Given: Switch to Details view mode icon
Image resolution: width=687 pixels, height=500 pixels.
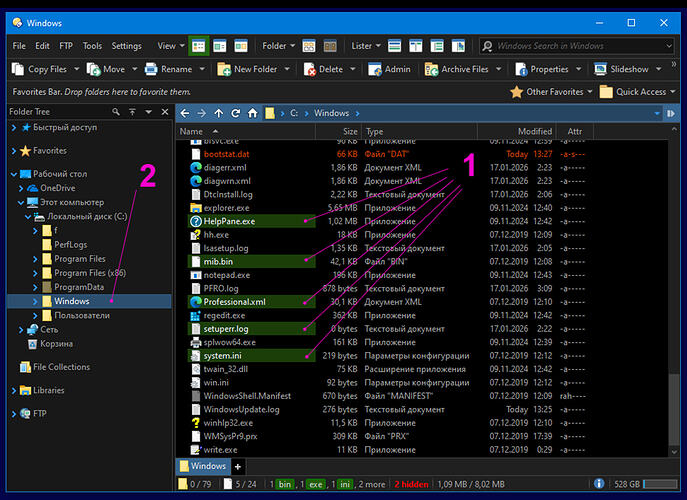Looking at the screenshot, I should click(198, 46).
